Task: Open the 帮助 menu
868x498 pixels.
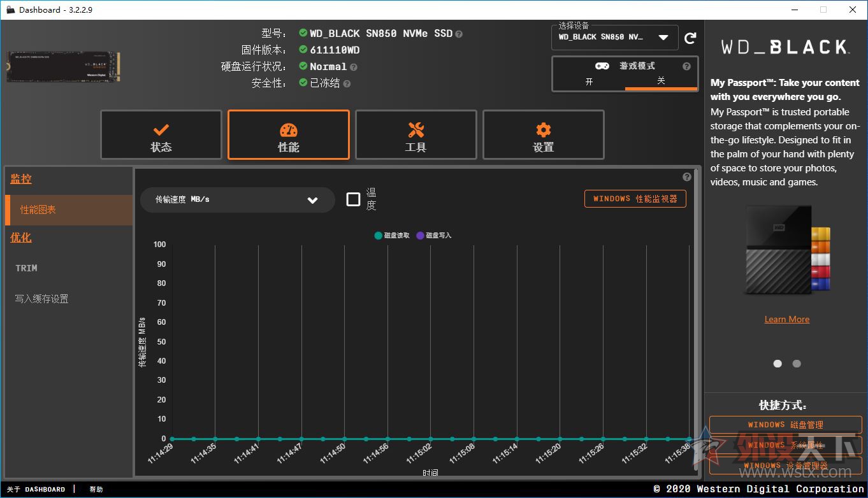Action: click(x=96, y=489)
